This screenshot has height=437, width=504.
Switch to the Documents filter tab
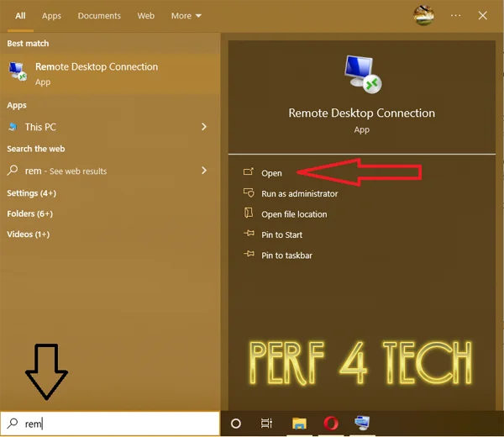(99, 16)
